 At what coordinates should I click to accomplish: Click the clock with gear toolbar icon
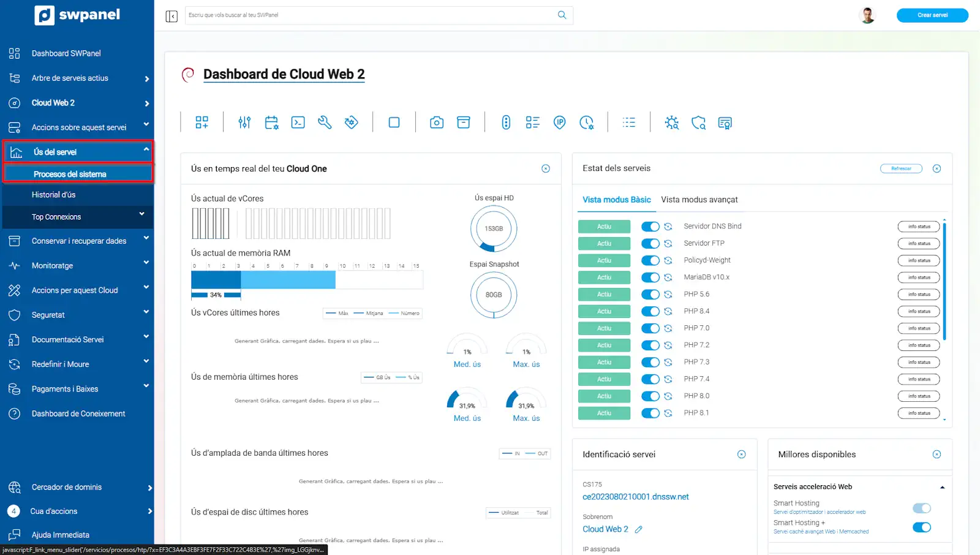click(x=586, y=123)
